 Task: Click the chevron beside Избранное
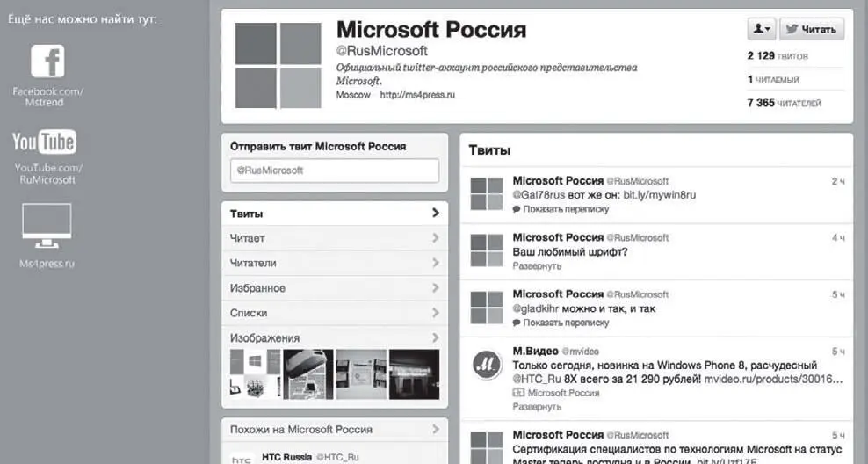coord(436,288)
